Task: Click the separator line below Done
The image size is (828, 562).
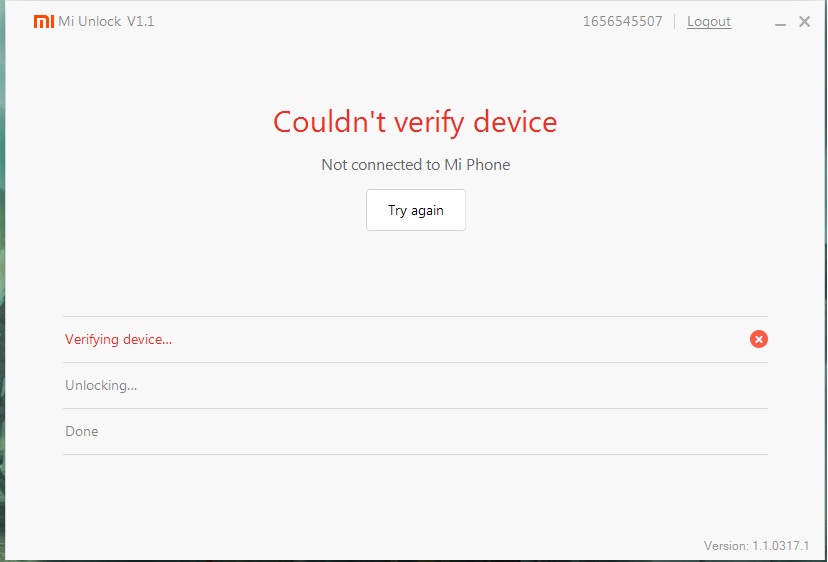Action: pyautogui.click(x=415, y=454)
